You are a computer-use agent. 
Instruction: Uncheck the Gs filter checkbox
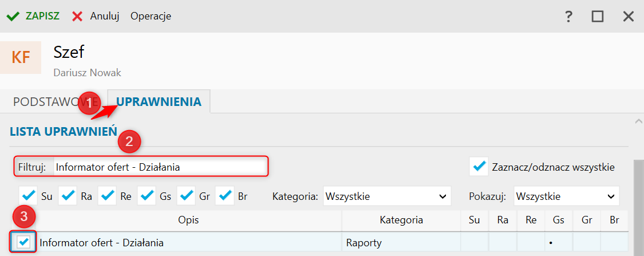147,196
